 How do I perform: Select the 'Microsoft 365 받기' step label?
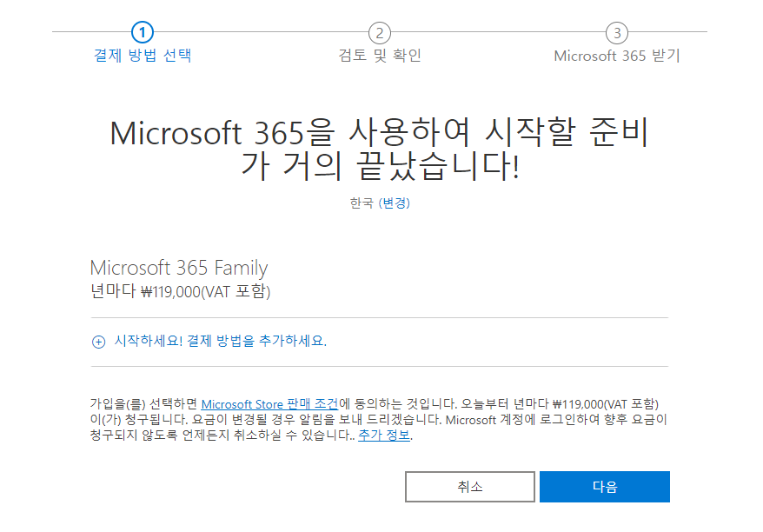tap(617, 56)
